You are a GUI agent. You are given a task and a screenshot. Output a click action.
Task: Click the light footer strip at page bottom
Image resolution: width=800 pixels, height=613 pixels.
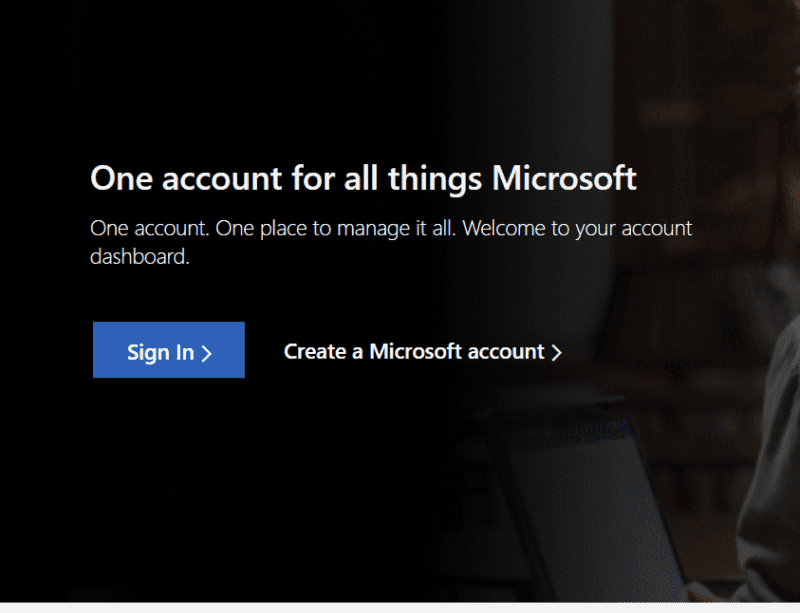(400, 605)
